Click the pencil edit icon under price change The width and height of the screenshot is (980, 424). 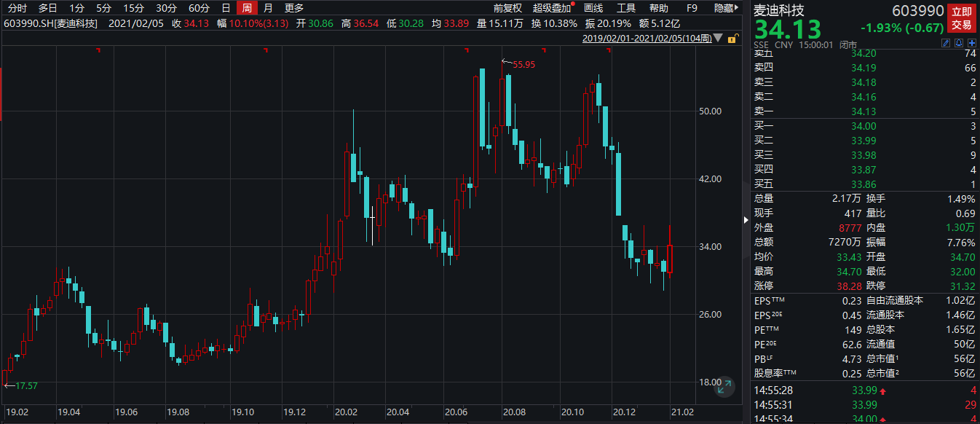947,44
